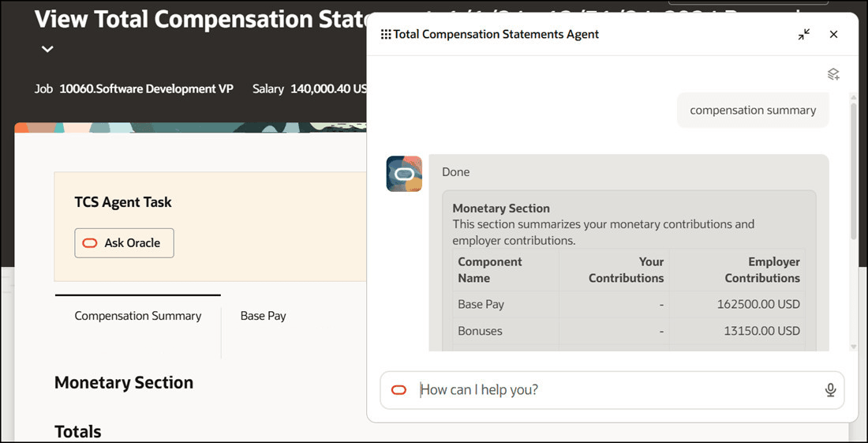Viewport: 868px width, 443px height.
Task: Click the agent avatar beside Done message
Action: coord(404,174)
